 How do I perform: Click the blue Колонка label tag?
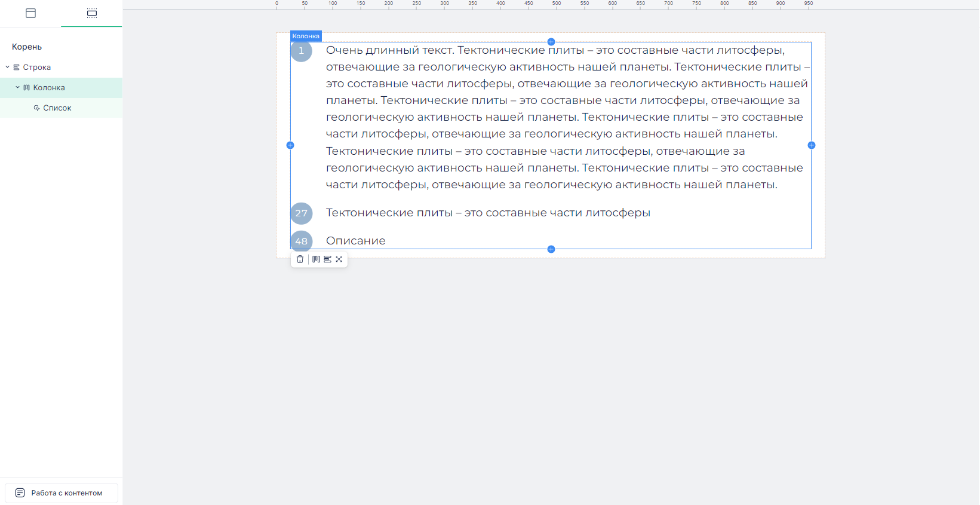306,36
